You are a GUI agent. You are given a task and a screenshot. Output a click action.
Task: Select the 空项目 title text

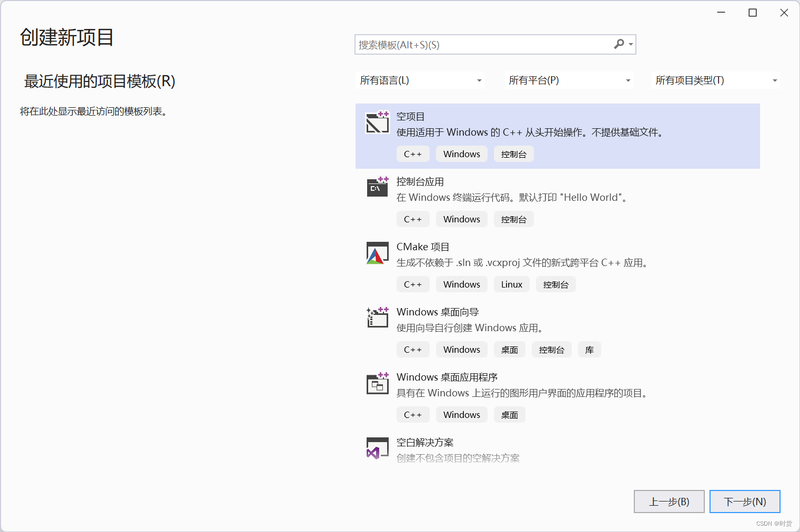click(x=410, y=117)
